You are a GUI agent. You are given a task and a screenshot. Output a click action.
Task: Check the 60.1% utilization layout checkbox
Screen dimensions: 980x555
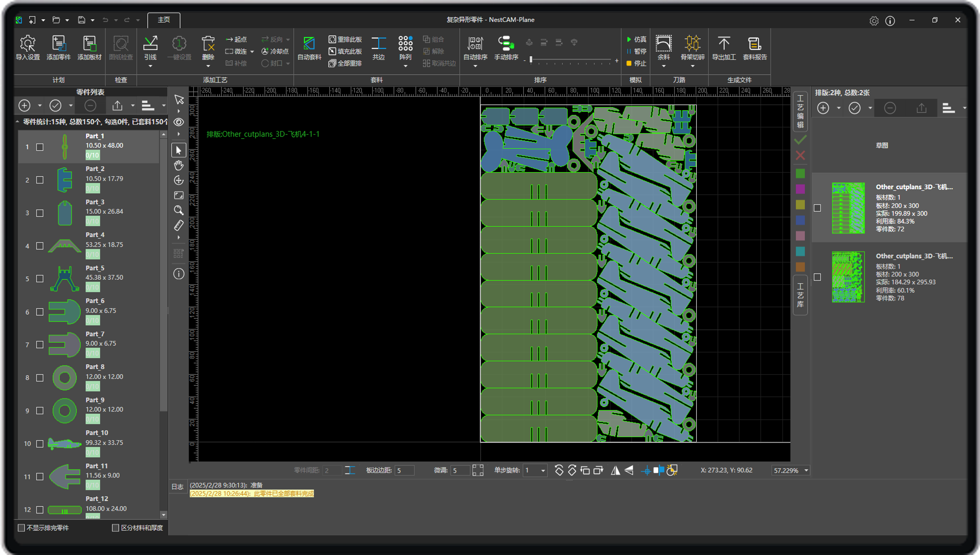point(817,277)
